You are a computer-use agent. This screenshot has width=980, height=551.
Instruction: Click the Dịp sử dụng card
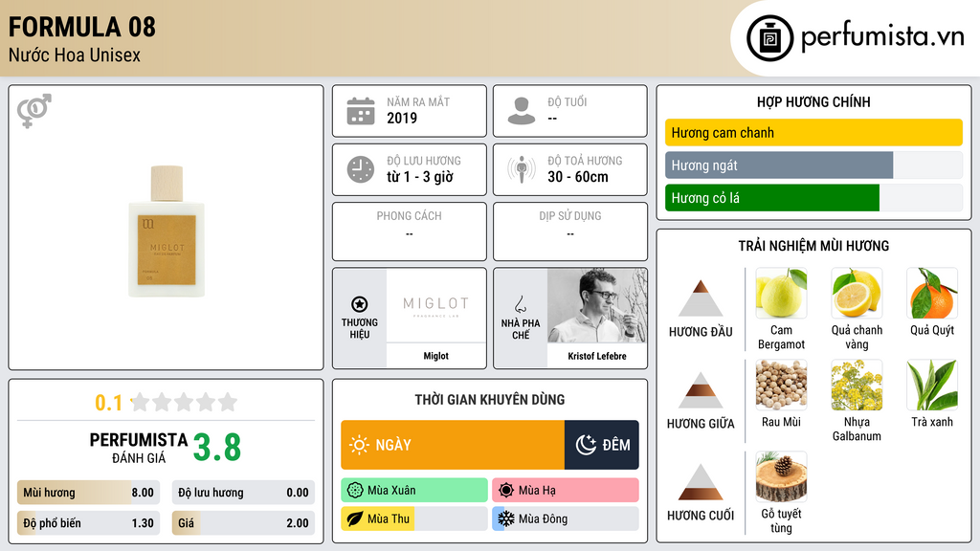tap(570, 231)
